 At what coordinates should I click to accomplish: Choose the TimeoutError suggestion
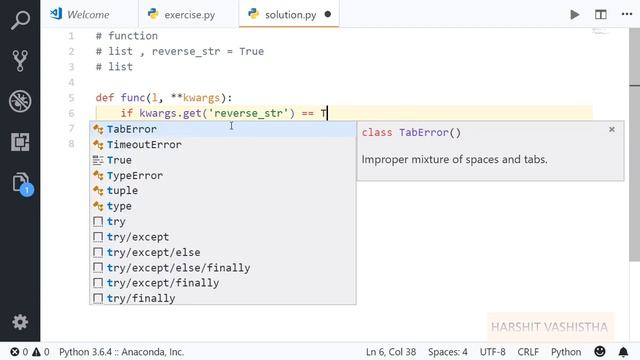coord(223,144)
